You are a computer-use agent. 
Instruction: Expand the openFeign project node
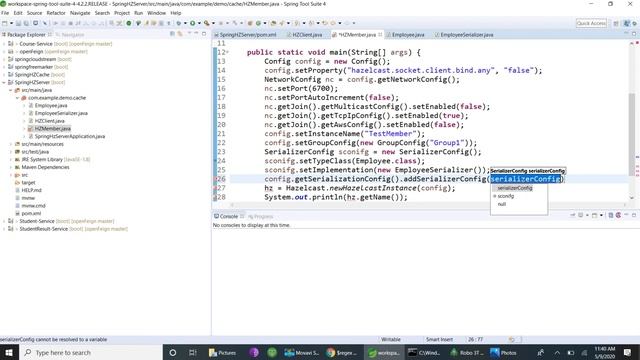4,51
